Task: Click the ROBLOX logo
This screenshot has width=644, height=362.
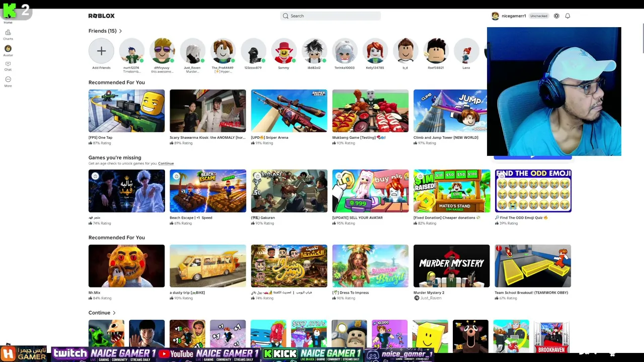Action: click(102, 16)
